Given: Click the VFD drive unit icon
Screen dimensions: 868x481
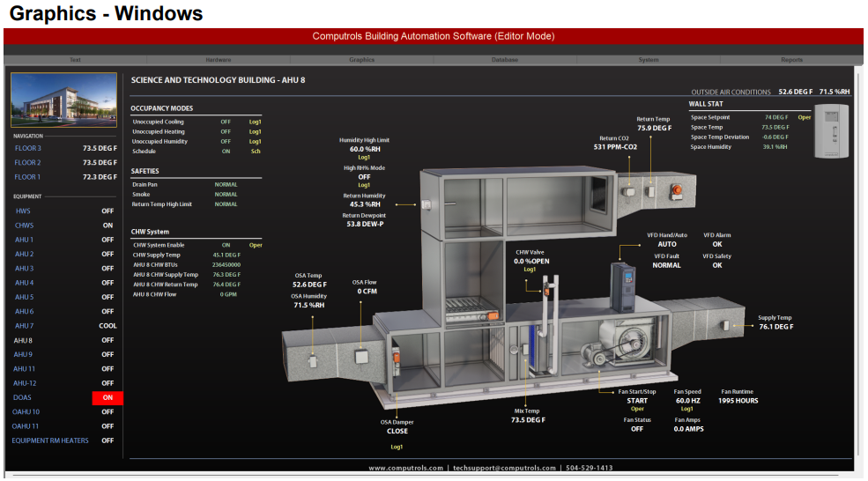Looking at the screenshot, I should pos(625,282).
